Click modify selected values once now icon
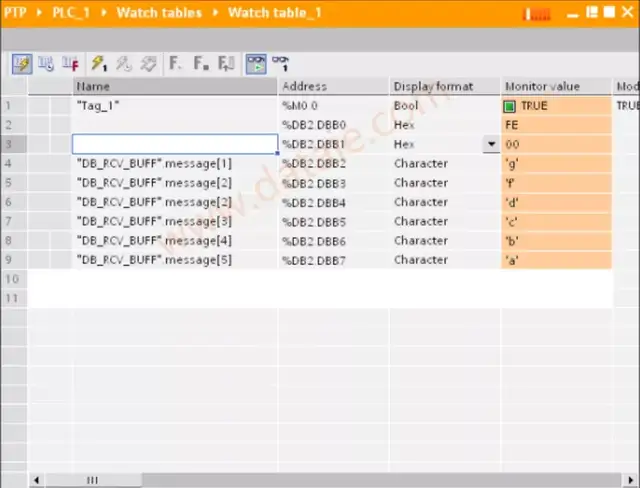The height and width of the screenshot is (488, 640). click(99, 64)
